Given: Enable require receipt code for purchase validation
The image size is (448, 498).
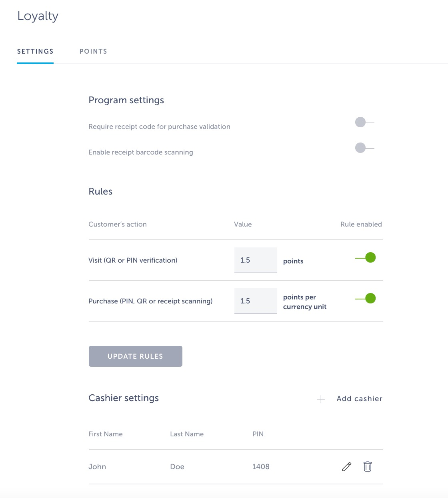Looking at the screenshot, I should click(364, 122).
